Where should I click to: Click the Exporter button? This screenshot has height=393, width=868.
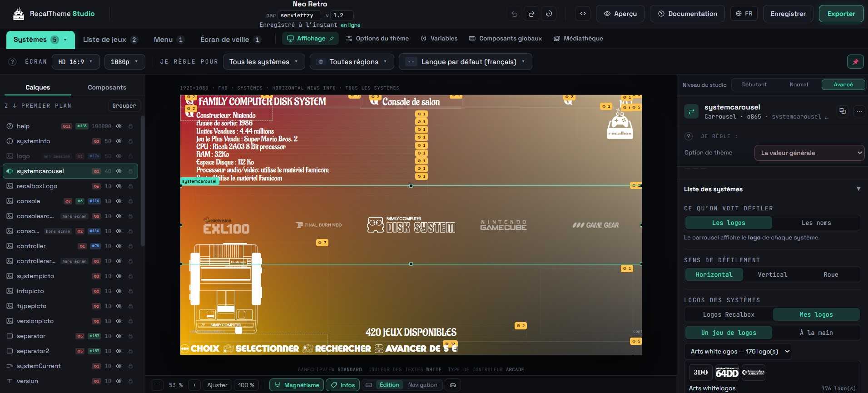point(841,14)
